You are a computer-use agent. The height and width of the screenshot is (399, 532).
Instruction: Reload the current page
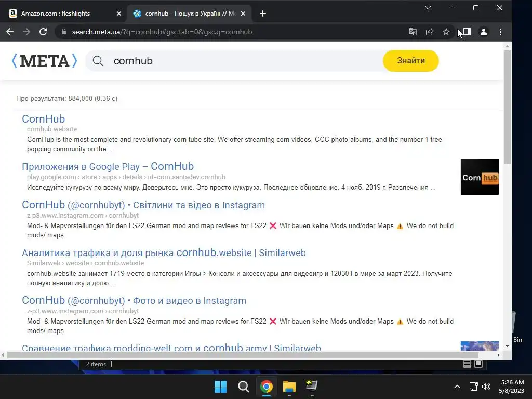(43, 32)
